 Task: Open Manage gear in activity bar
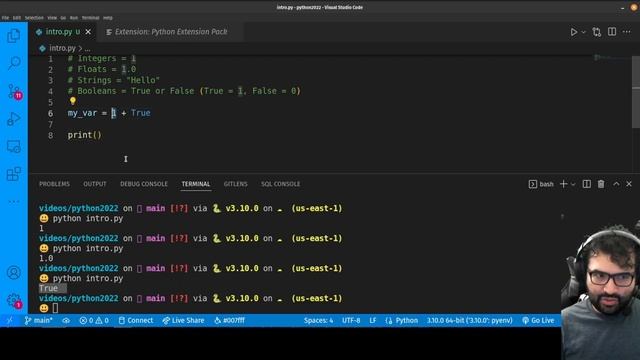(x=14, y=301)
